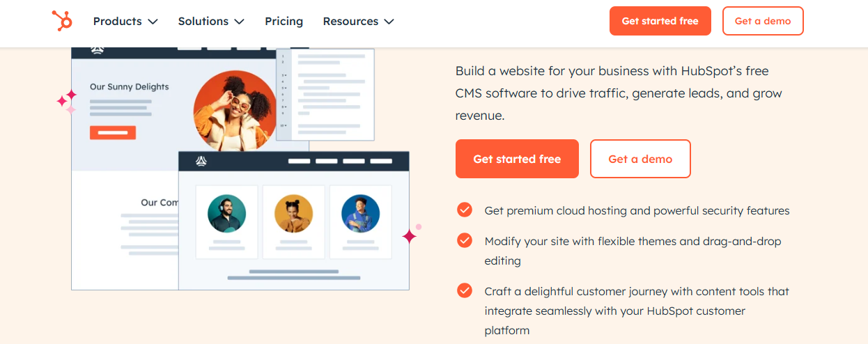Click the Our Sunny Delights heading
Screen dimensions: 868x344
tap(130, 87)
